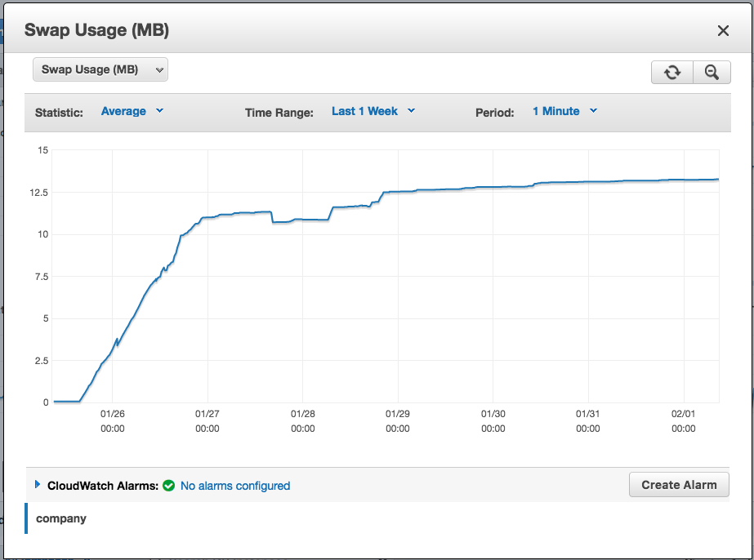Click the No alarms configured link
The width and height of the screenshot is (754, 560).
[235, 486]
